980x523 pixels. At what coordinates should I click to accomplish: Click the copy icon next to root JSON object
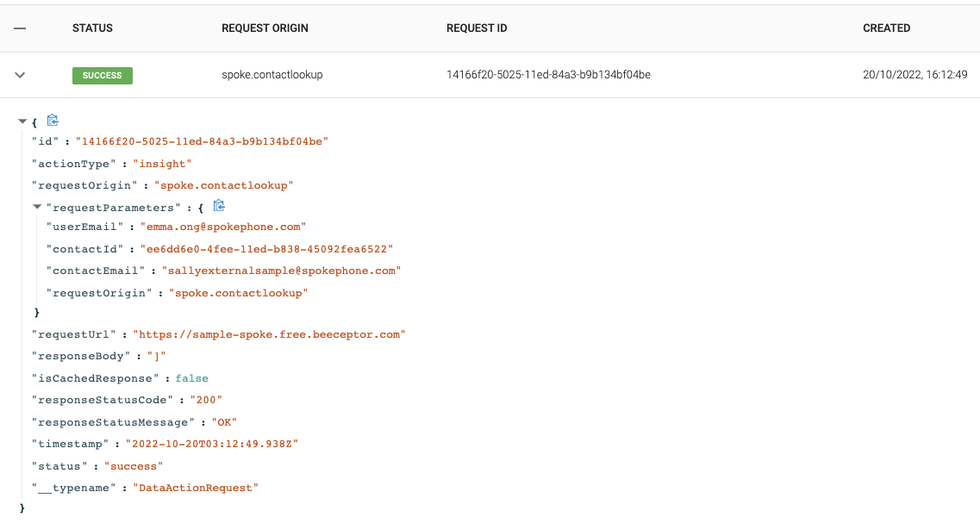tap(53, 120)
